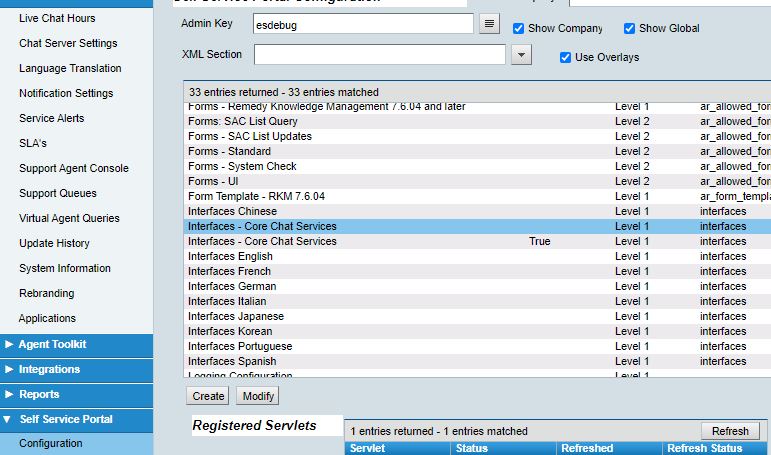This screenshot has height=455, width=771.
Task: Click into the Admin Key input field
Action: click(x=363, y=24)
